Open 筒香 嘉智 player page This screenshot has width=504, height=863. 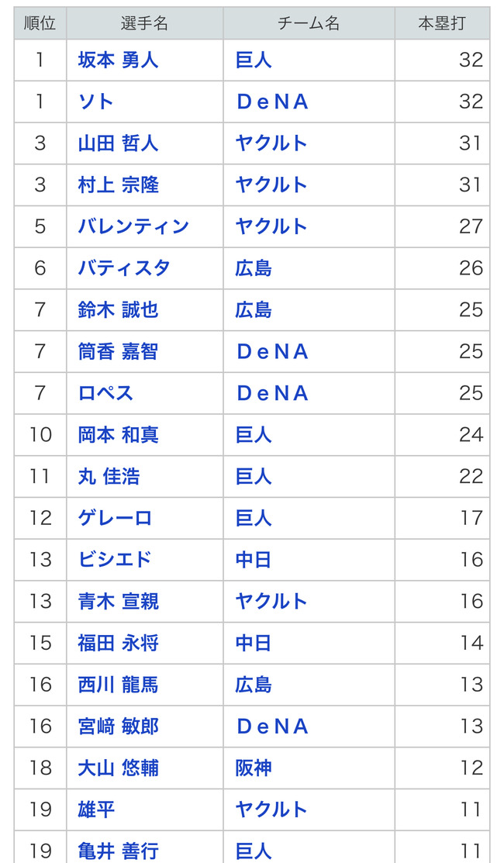(x=119, y=352)
